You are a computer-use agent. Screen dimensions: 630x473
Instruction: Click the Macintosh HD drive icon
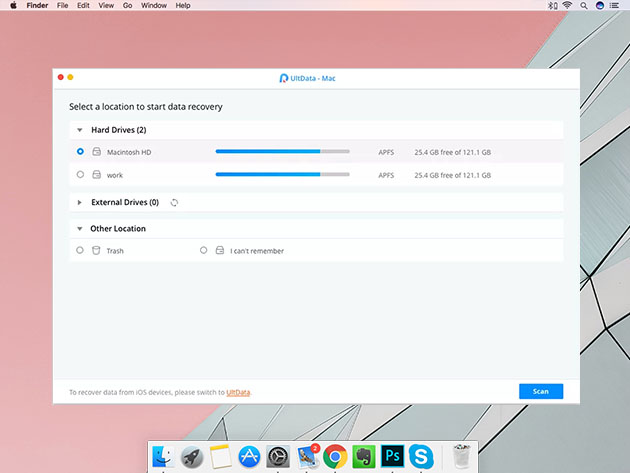point(96,152)
